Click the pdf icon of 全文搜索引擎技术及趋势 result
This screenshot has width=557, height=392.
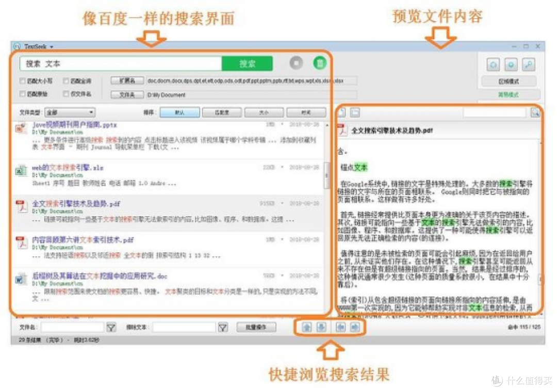click(x=21, y=206)
